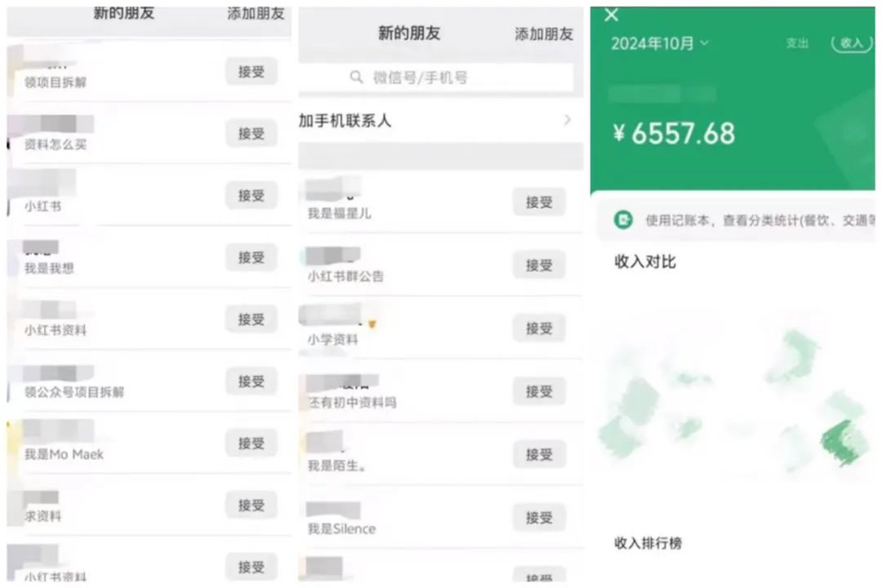Tap the search magnifier icon

356,77
